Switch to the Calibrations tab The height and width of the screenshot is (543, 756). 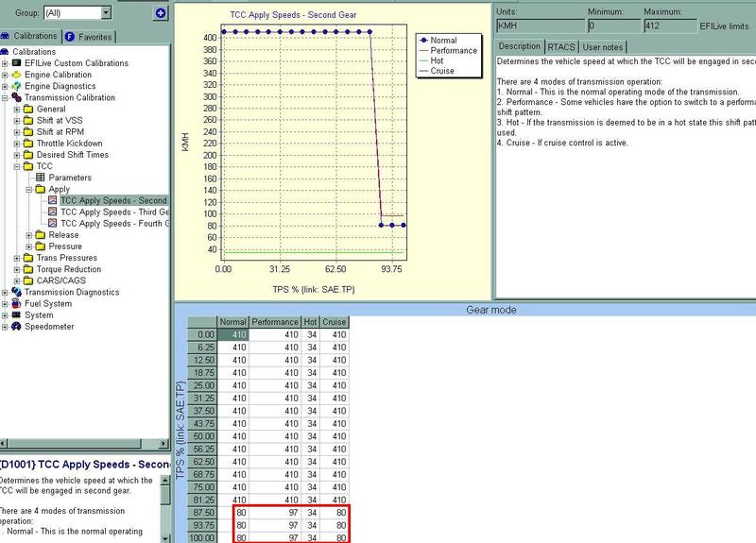29,36
